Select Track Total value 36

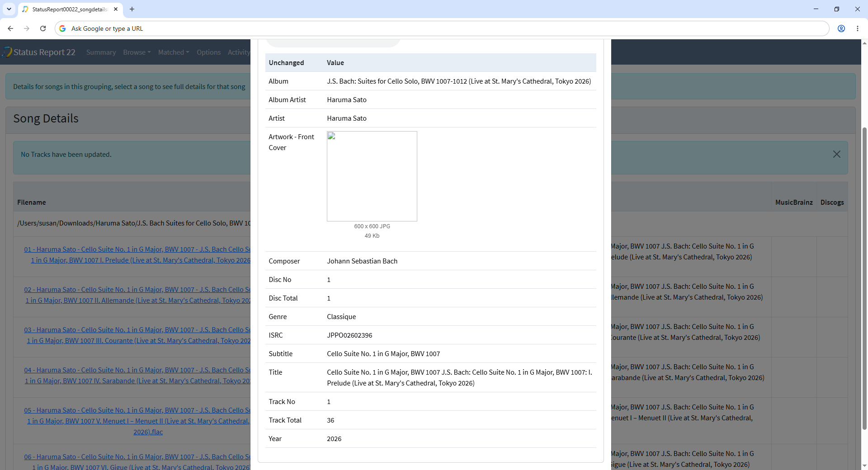(330, 420)
